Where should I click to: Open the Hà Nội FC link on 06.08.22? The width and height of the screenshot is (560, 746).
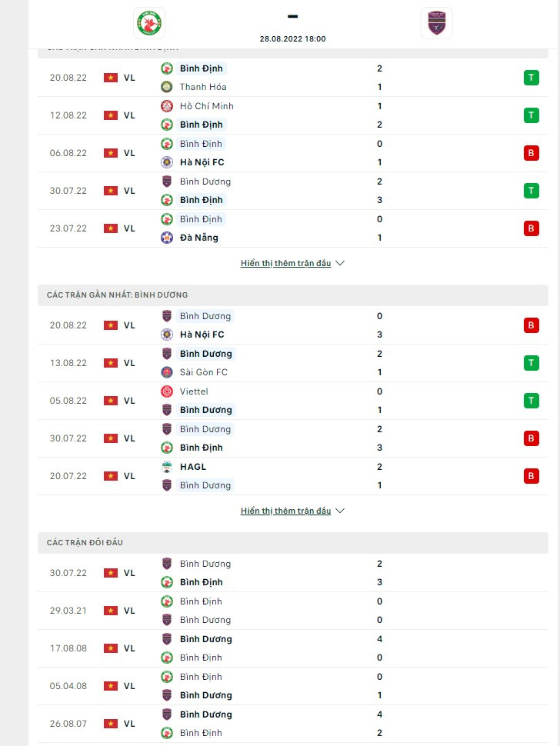click(x=202, y=162)
